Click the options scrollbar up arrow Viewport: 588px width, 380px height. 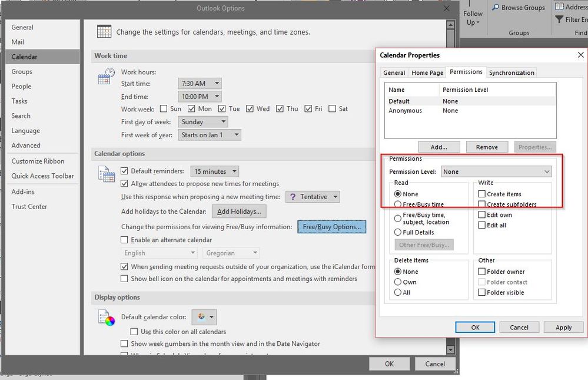pyautogui.click(x=450, y=25)
